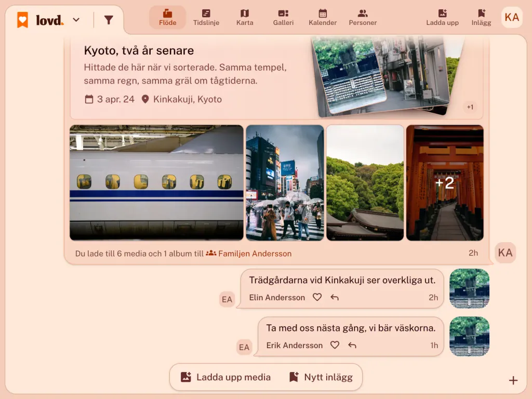
Task: Open the +1 more photos badge
Action: tap(470, 107)
